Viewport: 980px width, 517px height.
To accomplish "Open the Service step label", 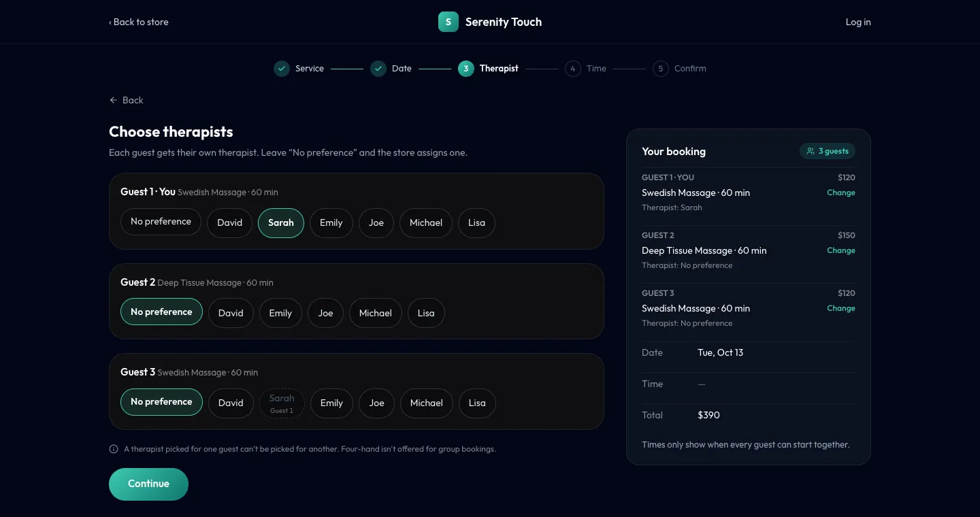I will pyautogui.click(x=310, y=69).
